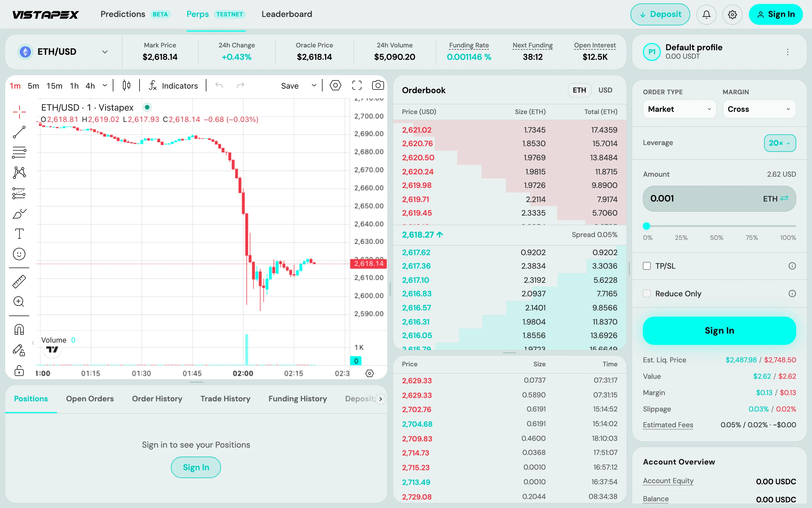This screenshot has height=508, width=812.
Task: Select the ruler measure tool
Action: click(19, 282)
